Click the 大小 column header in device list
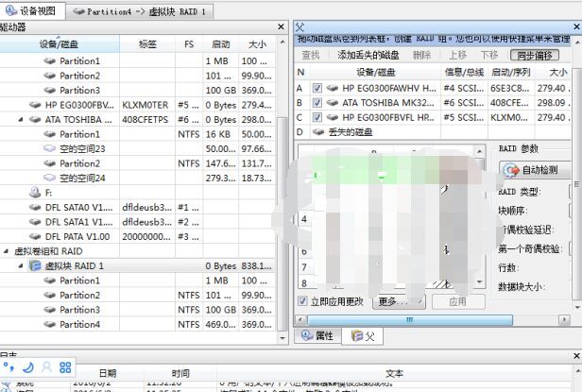 [256, 44]
